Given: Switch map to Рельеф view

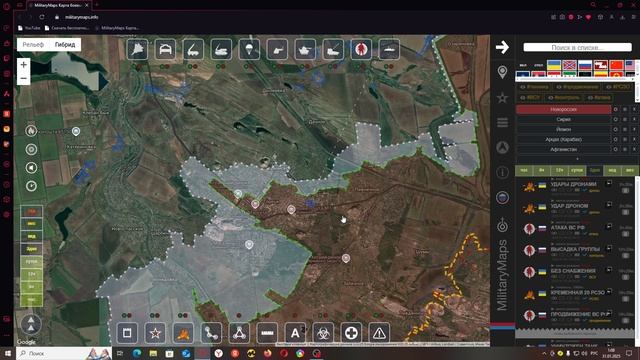Looking at the screenshot, I should 33,44.
